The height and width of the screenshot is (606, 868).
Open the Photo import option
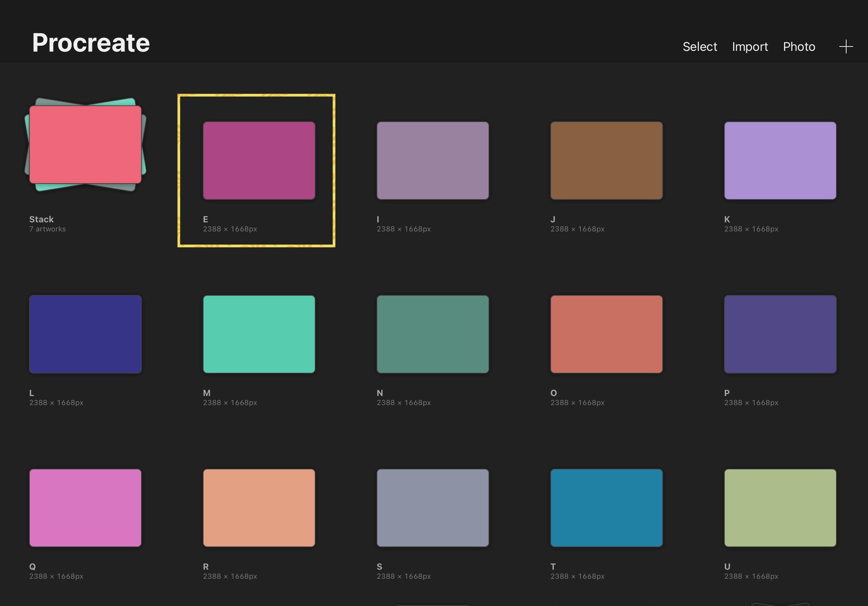point(799,47)
